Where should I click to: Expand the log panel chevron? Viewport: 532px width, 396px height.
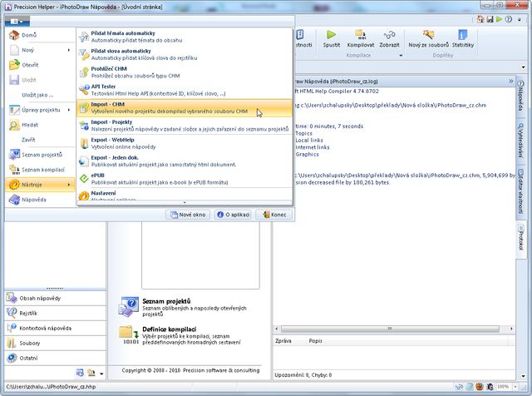pyautogui.click(x=510, y=82)
